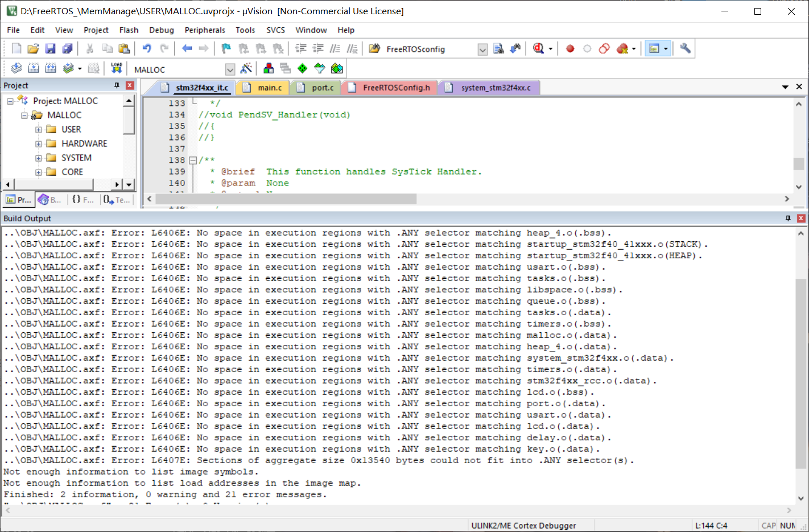Screen dimensions: 809x532
Task: Undo the last edit
Action: pos(147,48)
